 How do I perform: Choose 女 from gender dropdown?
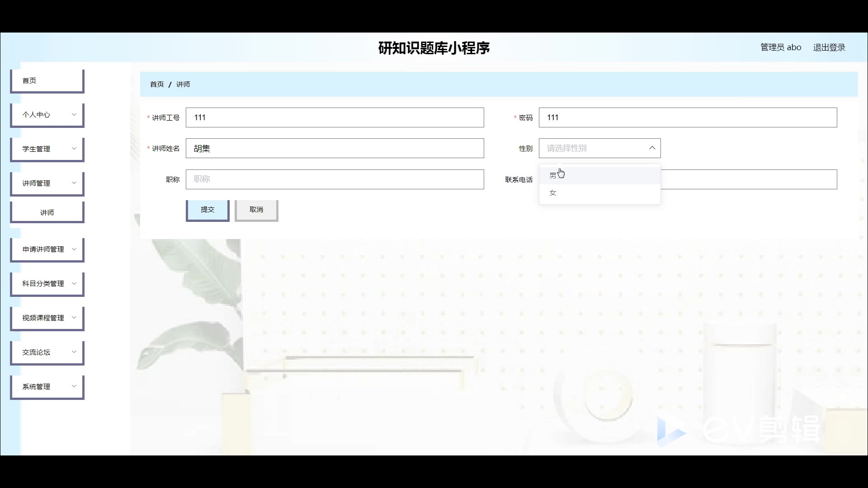pos(600,193)
